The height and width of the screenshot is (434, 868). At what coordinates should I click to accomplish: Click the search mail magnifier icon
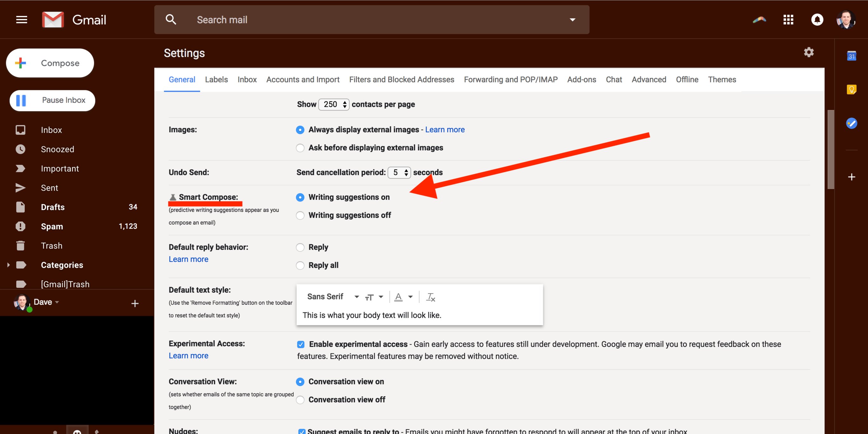point(171,19)
